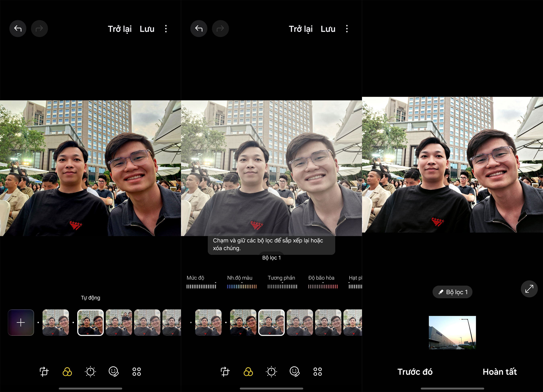Rename filter via Bộ lọc 1 pencil chip

452,292
